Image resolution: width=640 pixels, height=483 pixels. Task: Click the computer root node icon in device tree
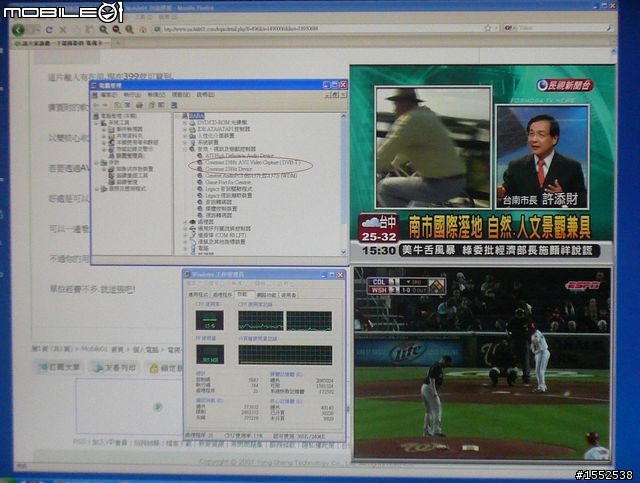pos(184,116)
